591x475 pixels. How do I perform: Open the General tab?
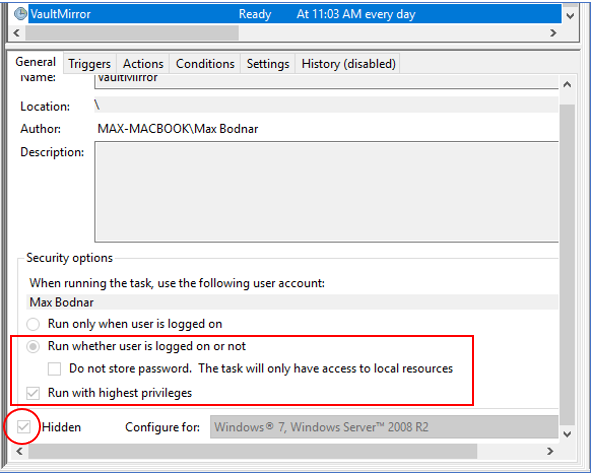[35, 62]
